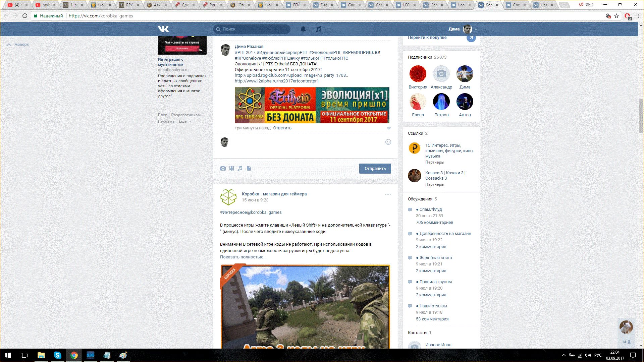Switch to the RPC browser tab
644x362 pixels.
[129, 5]
